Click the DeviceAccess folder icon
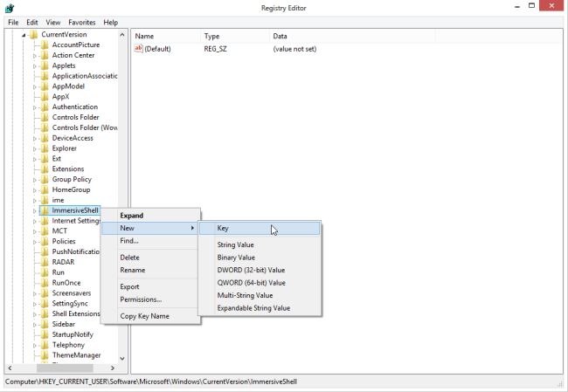This screenshot has width=568, height=392. [x=45, y=138]
